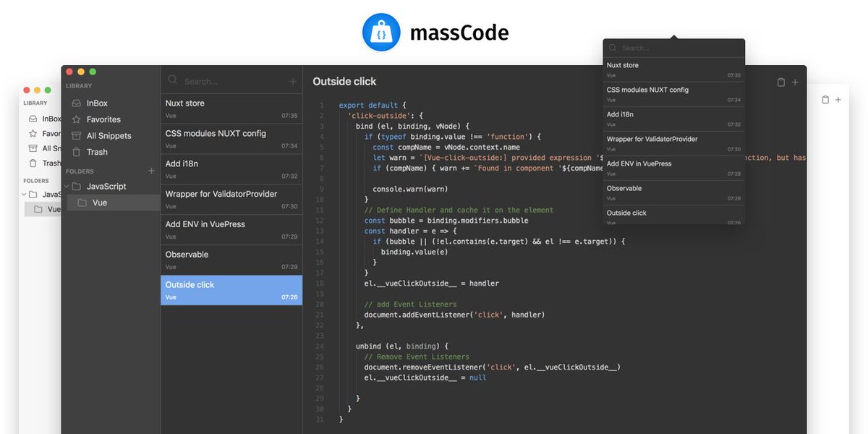The height and width of the screenshot is (434, 868).
Task: Open the Nuxt store snippet in list
Action: pyautogui.click(x=231, y=109)
